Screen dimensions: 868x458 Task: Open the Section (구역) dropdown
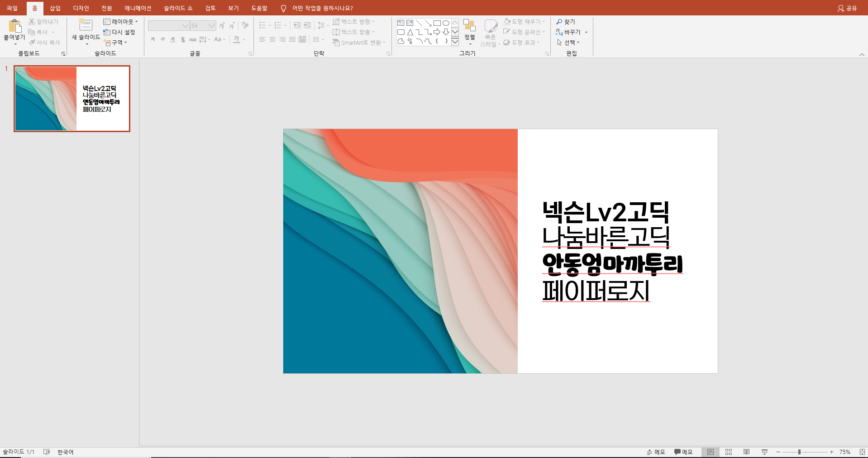tap(115, 43)
